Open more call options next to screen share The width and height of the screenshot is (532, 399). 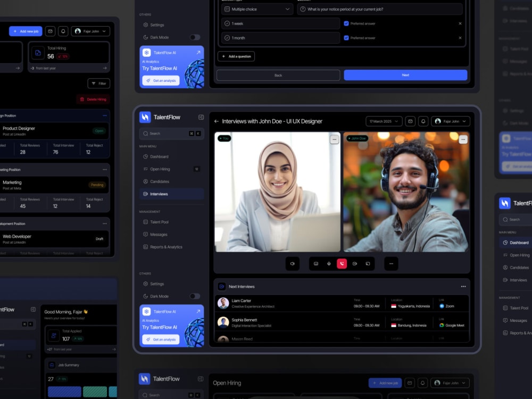tap(391, 264)
